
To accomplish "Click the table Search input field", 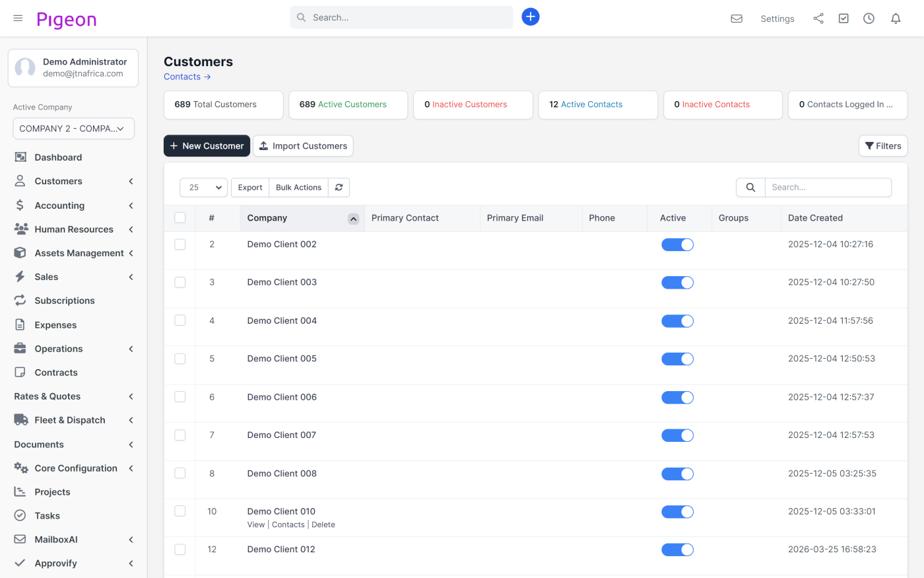I will pos(828,188).
